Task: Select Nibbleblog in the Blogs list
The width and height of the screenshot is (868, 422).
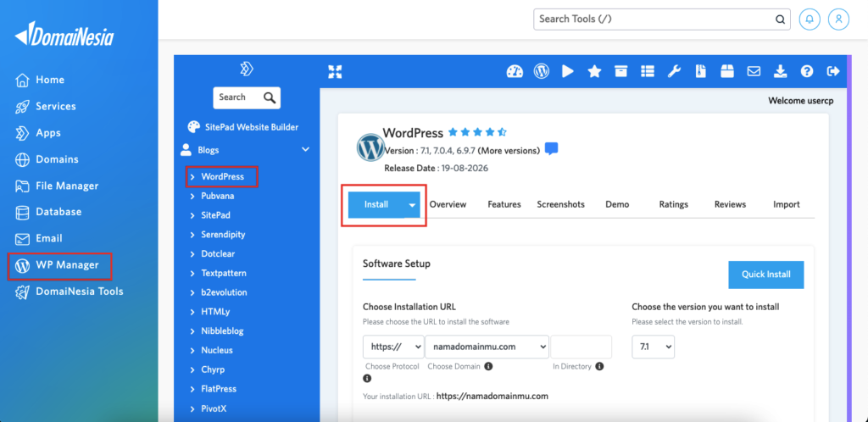Action: coord(222,331)
